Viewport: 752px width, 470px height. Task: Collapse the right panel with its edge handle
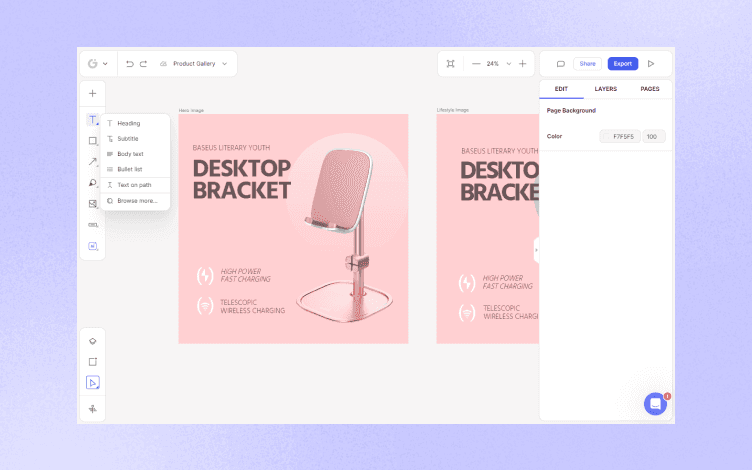(x=536, y=250)
